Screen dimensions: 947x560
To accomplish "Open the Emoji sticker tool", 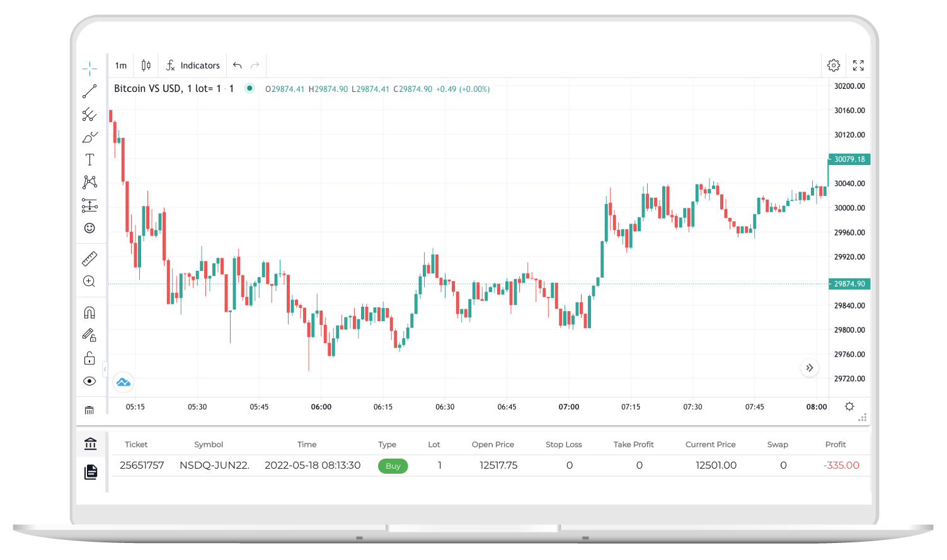I will click(89, 227).
